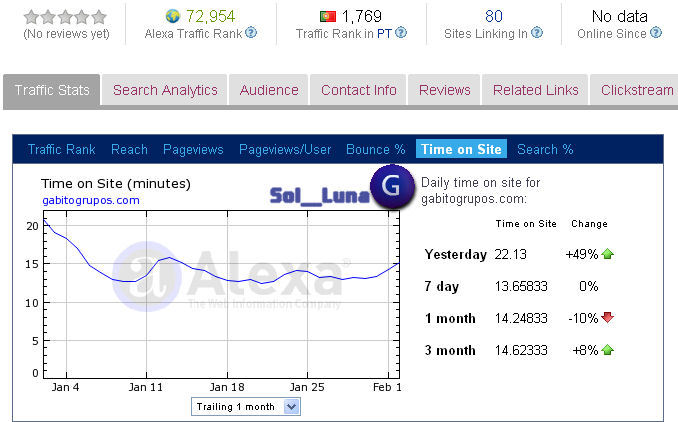Screen dimensions: 678x422
Task: Click the Feb 1 axis label
Action: pyautogui.click(x=387, y=387)
